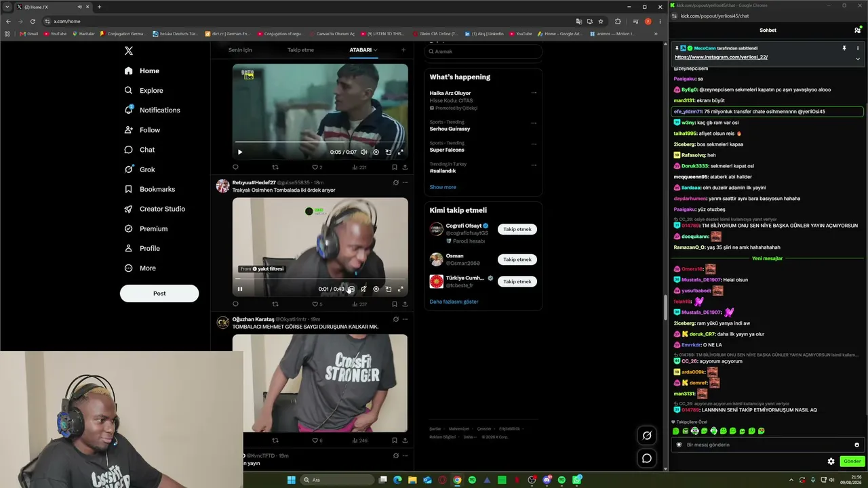
Task: Follow Osman with Takip etmek
Action: pos(517,260)
